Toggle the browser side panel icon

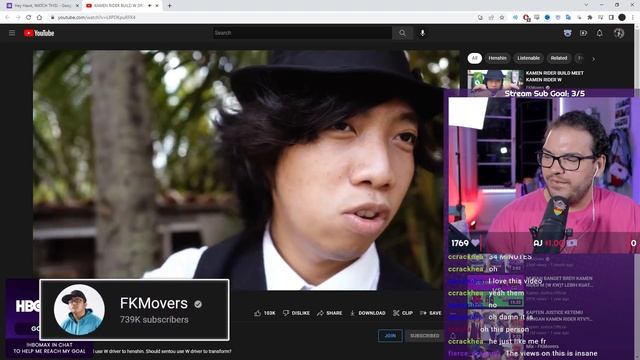tap(611, 18)
